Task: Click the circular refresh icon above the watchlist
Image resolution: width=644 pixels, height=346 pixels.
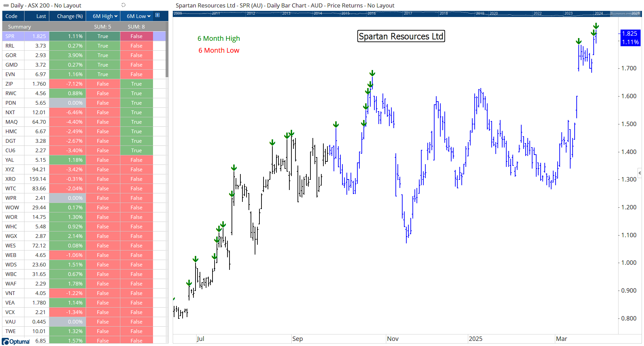Action: (123, 5)
